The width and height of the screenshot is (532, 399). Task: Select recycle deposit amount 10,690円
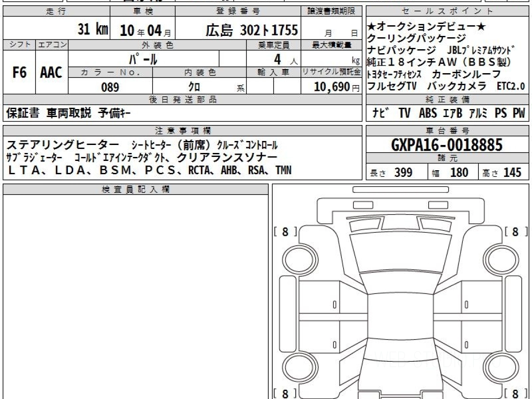[x=337, y=87]
